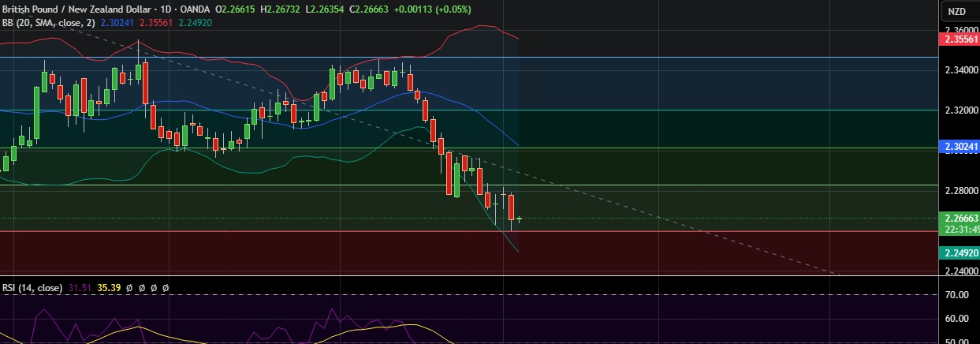980x344 pixels.
Task: Click the teal BB lower value 2.24920 in legend
Action: [x=195, y=23]
